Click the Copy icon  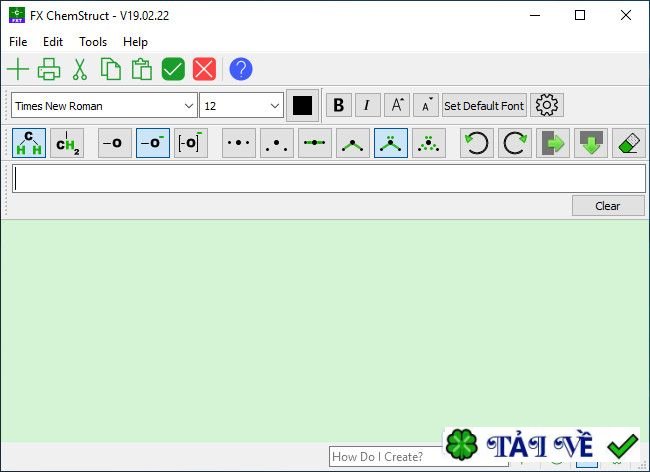(111, 69)
